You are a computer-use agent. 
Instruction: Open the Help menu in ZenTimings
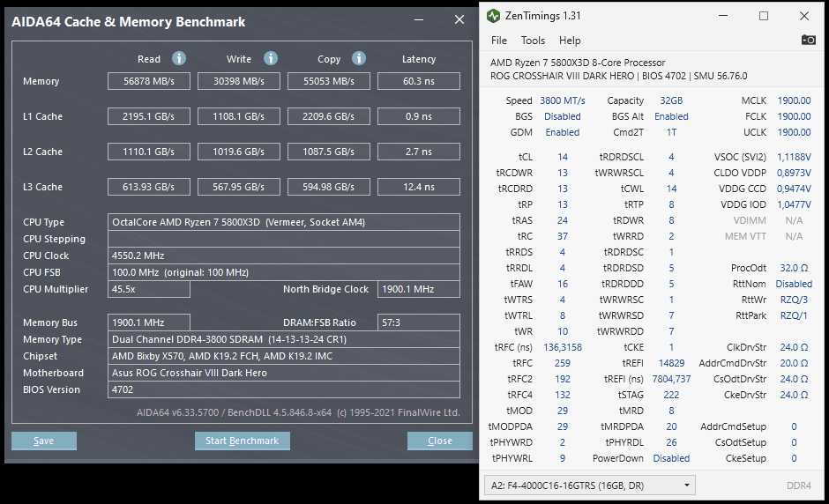tap(570, 41)
